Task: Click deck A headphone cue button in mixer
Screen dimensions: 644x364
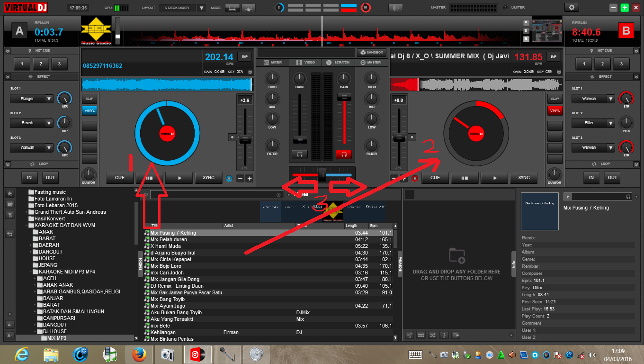Action: (x=299, y=154)
